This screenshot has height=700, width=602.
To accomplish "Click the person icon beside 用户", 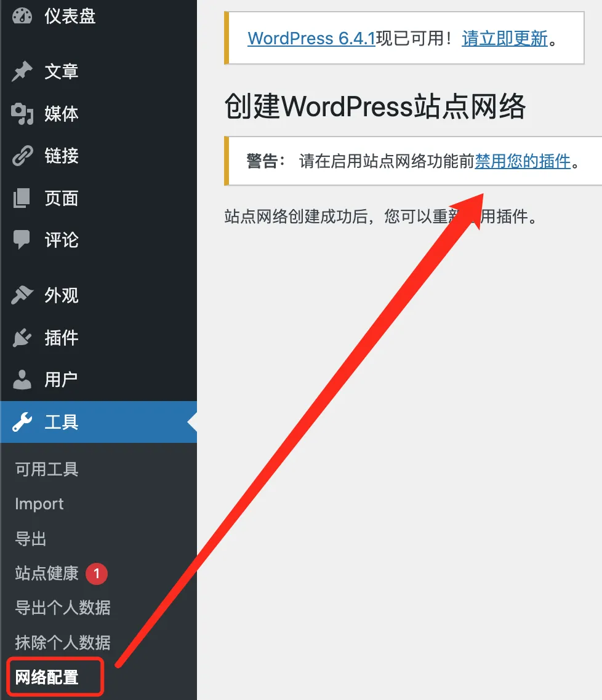I will (22, 380).
